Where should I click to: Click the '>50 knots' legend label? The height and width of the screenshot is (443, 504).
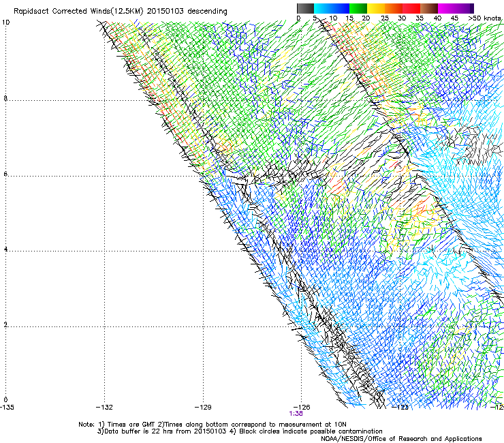[x=484, y=18]
